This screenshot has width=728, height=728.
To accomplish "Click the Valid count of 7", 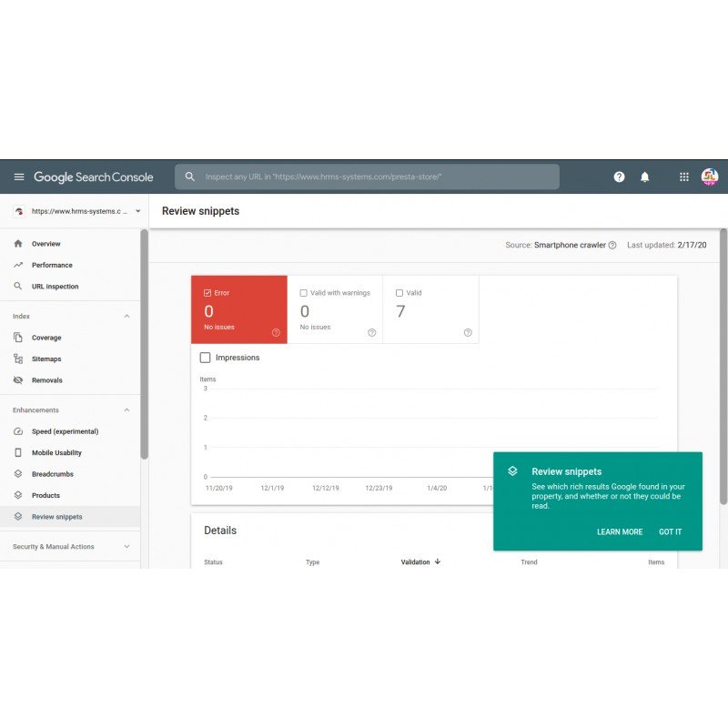I will (x=400, y=311).
